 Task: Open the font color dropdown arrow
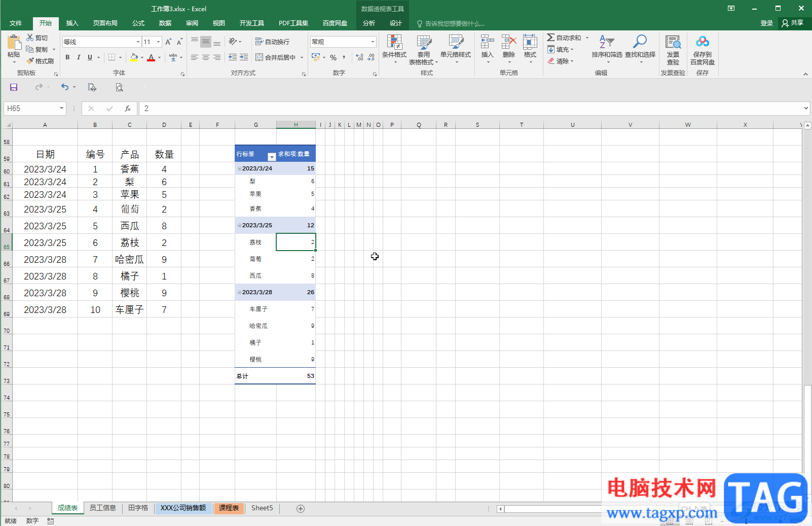click(x=159, y=58)
